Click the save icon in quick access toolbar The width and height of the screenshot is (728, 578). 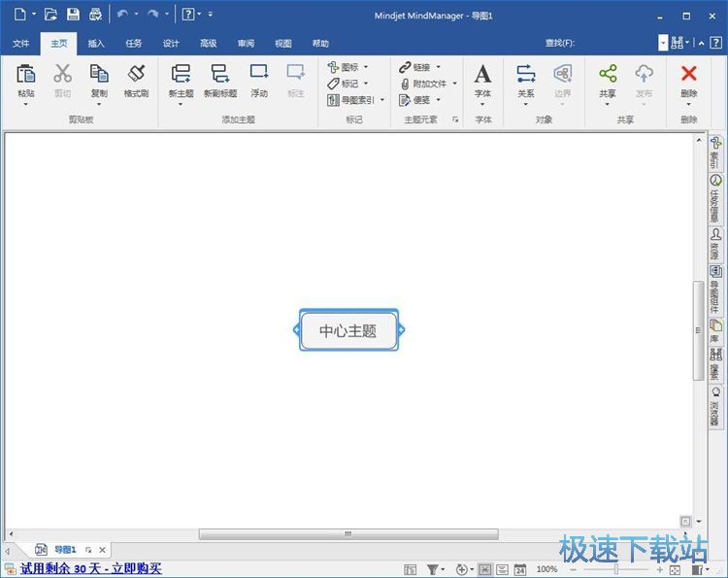[73, 15]
